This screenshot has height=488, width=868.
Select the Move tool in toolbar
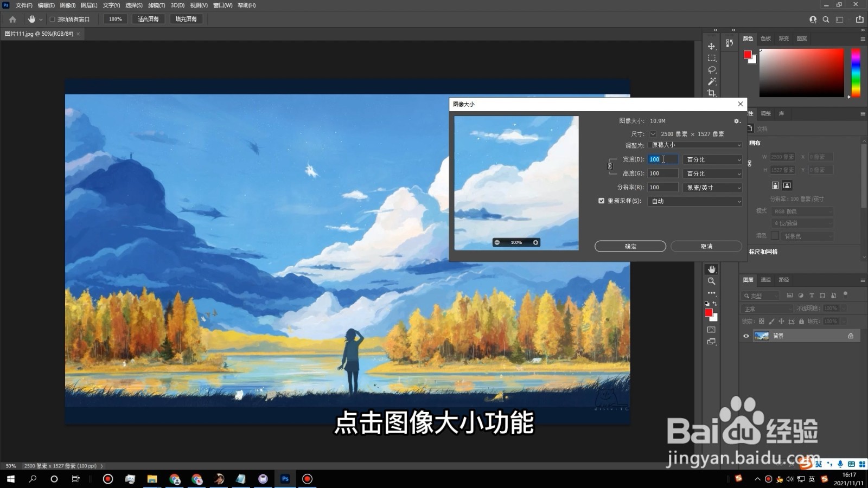tap(711, 46)
